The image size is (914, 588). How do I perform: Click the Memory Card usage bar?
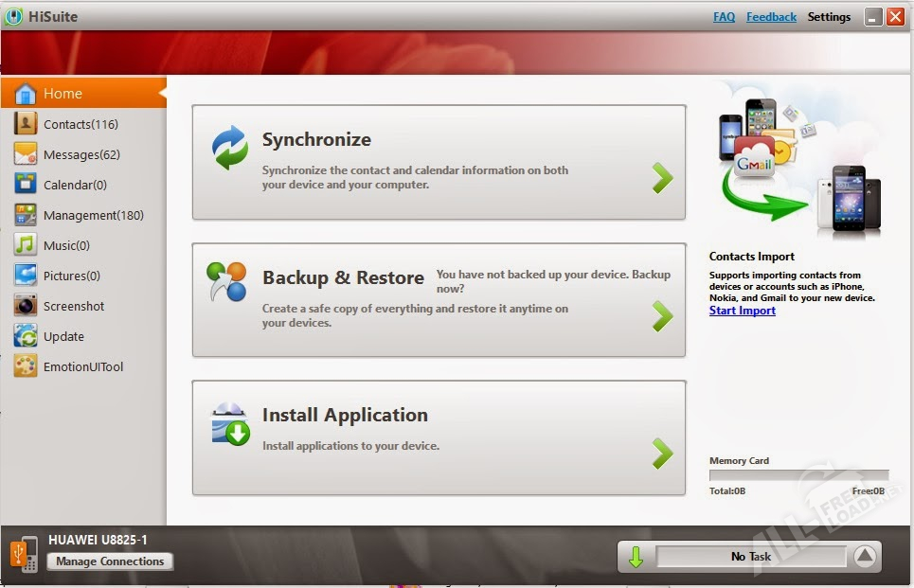[798, 475]
